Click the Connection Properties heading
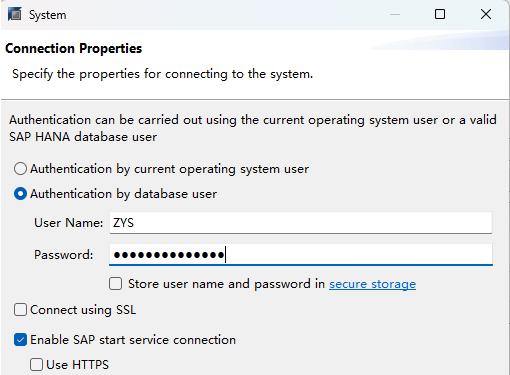510x375 pixels. (x=73, y=48)
